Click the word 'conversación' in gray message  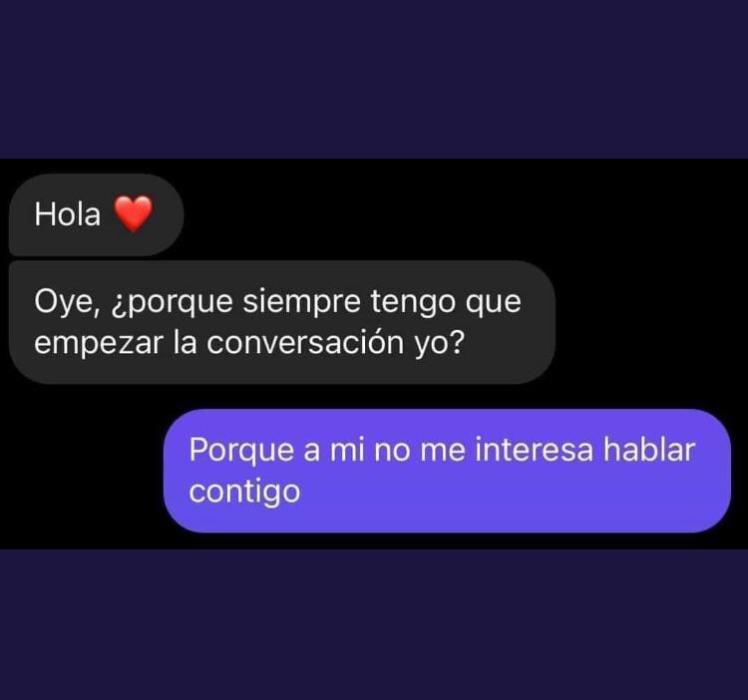coord(305,343)
